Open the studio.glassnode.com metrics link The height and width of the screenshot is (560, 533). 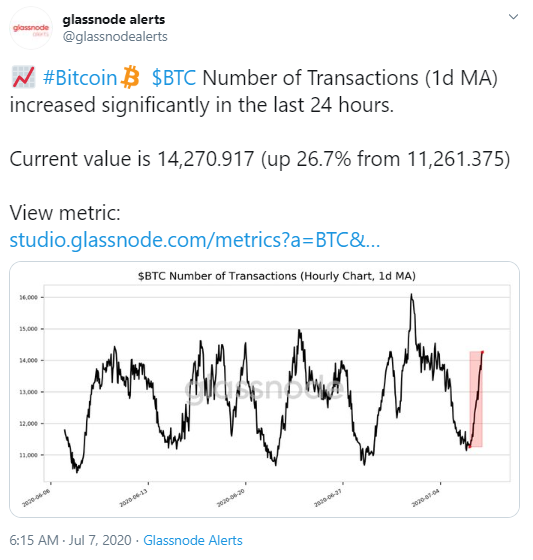[195, 240]
